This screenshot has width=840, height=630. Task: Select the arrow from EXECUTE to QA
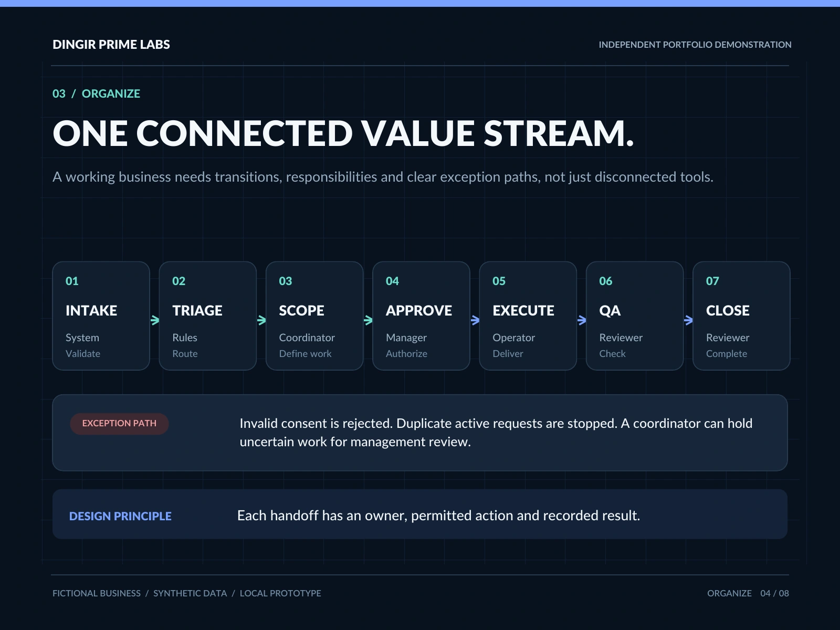pos(582,320)
